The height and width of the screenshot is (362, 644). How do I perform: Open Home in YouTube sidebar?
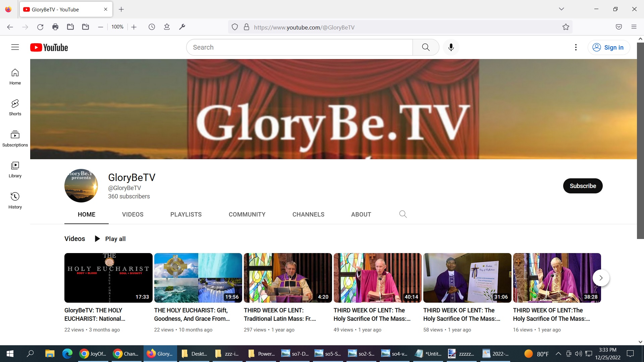[x=15, y=77]
